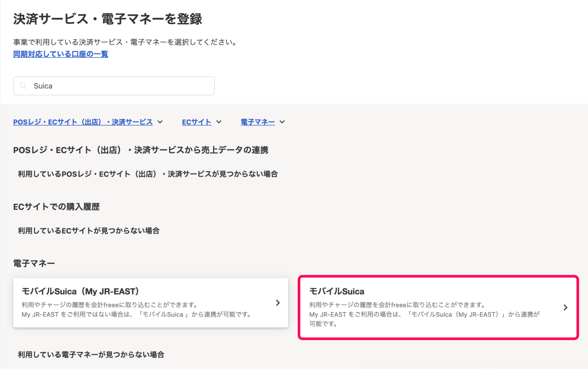Expand chevron next to 電子マネー link
Viewport: 588px width, 369px height.
(x=282, y=122)
